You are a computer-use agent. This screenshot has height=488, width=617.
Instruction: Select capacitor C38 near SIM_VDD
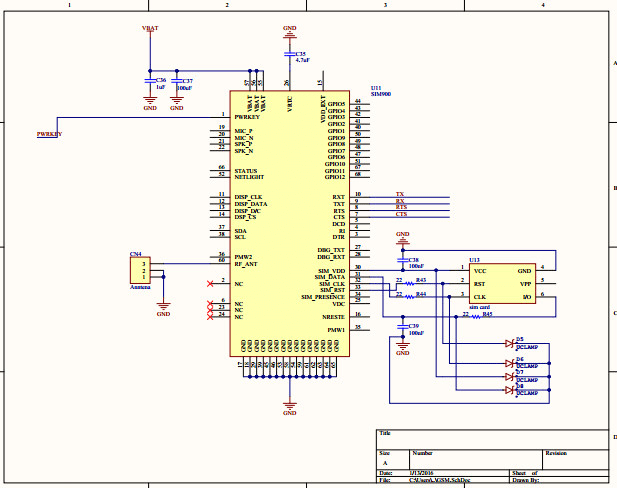pos(403,260)
